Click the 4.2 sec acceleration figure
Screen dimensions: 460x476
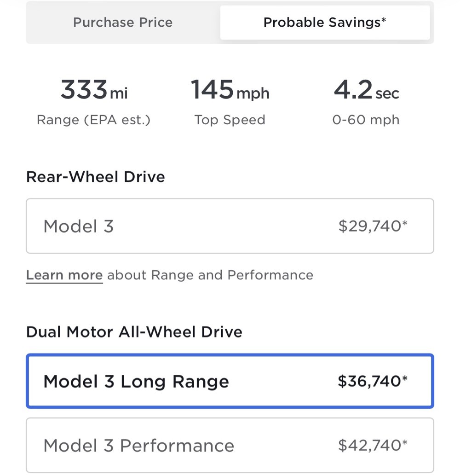pyautogui.click(x=366, y=90)
